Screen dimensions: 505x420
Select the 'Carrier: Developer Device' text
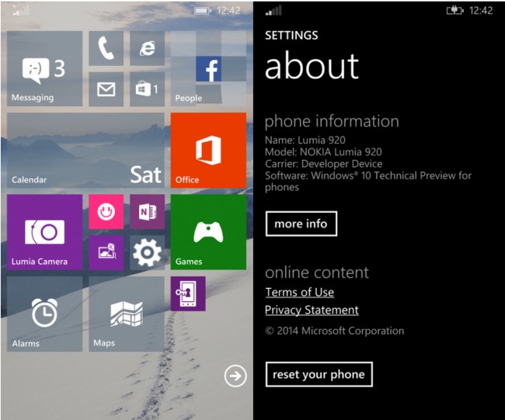(324, 164)
